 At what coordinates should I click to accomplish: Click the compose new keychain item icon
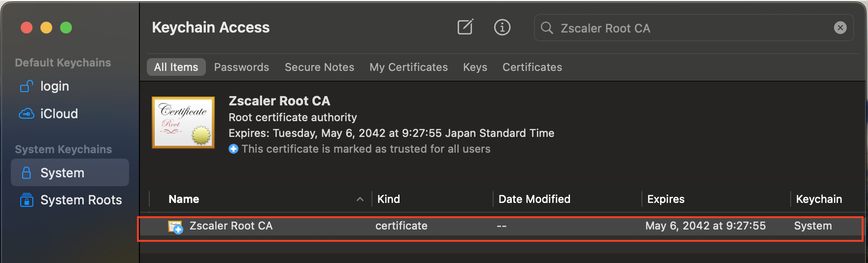click(x=465, y=27)
